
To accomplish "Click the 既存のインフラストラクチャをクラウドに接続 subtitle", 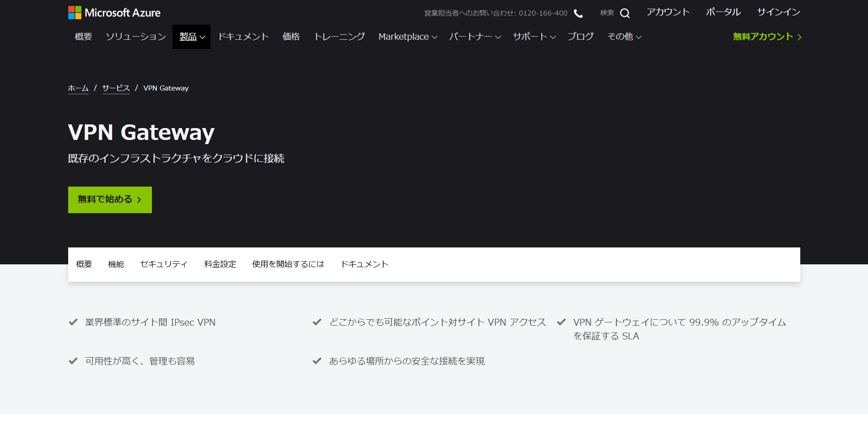I will pyautogui.click(x=176, y=158).
